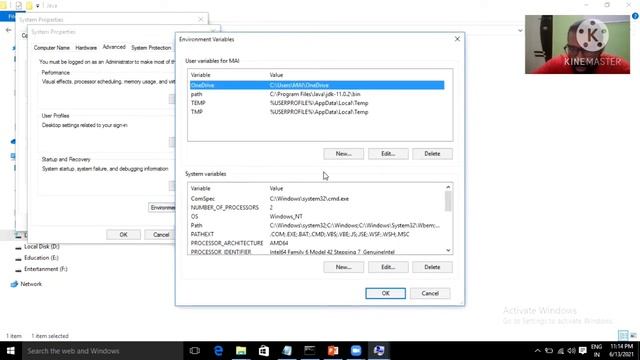This screenshot has height=360, width=640.
Task: Open Local Disk (D:) in File Explorer
Action: [42, 247]
